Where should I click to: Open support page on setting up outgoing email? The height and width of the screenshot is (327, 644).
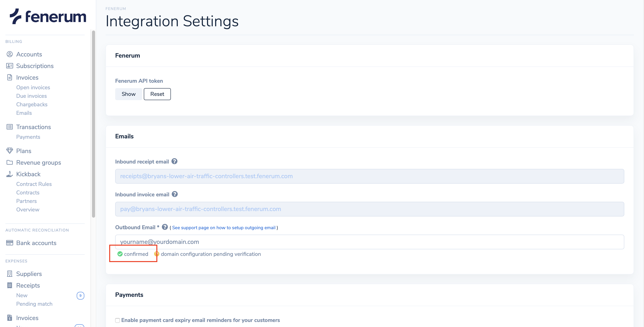[224, 227]
